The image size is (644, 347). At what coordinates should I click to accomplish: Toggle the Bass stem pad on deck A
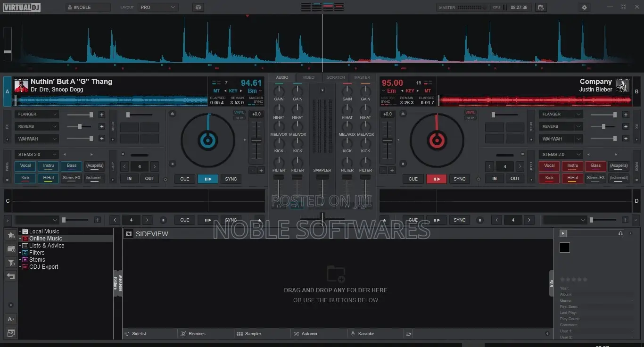coord(72,166)
